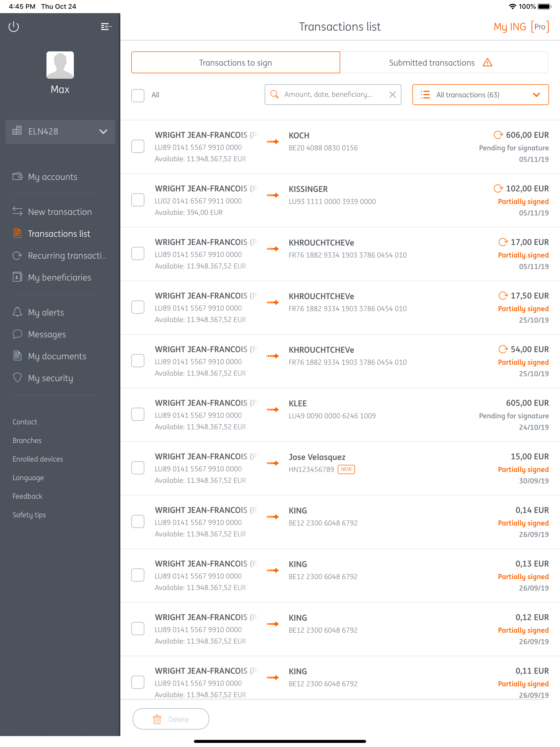
Task: Open Max's profile avatar
Action: (60, 65)
